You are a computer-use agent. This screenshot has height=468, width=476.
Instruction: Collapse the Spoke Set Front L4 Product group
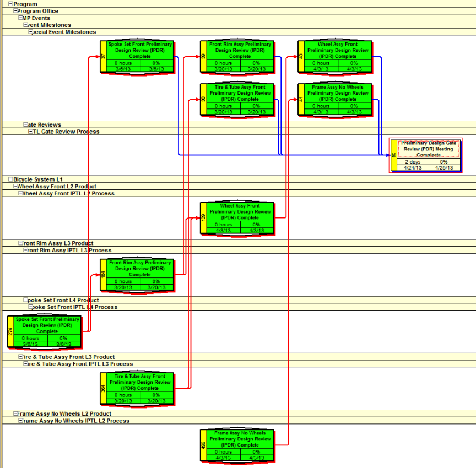(x=25, y=300)
